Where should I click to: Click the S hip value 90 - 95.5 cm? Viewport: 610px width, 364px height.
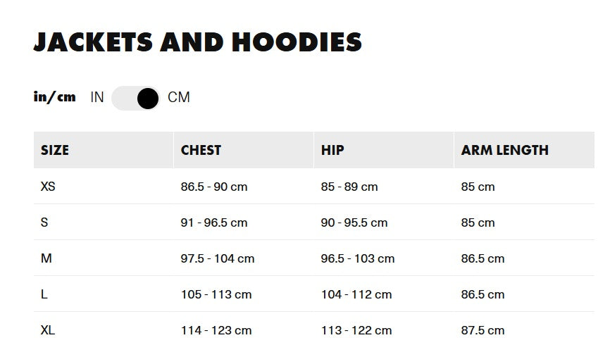tap(354, 222)
